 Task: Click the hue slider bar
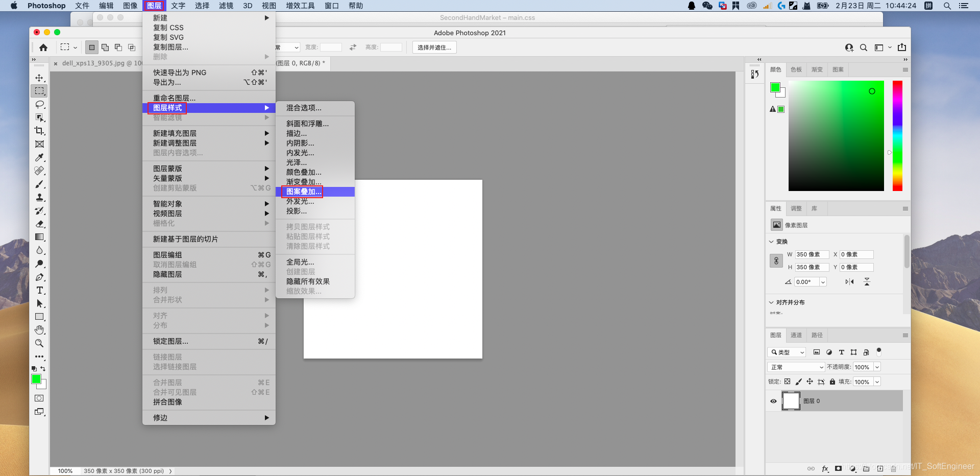[897, 136]
